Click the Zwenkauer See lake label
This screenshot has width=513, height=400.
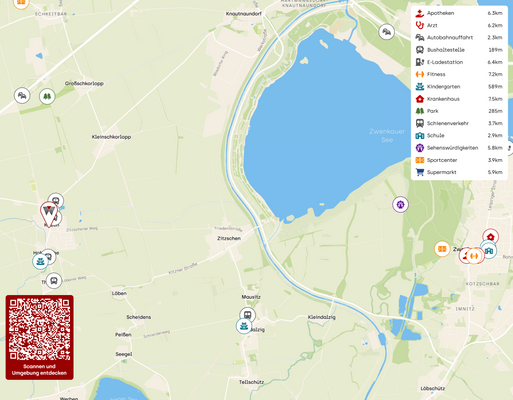(387, 136)
